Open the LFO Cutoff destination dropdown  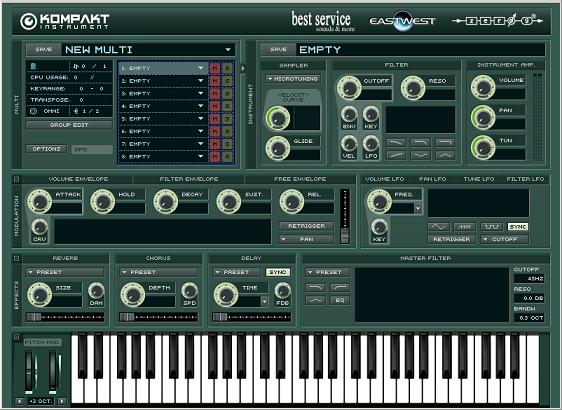(505, 239)
